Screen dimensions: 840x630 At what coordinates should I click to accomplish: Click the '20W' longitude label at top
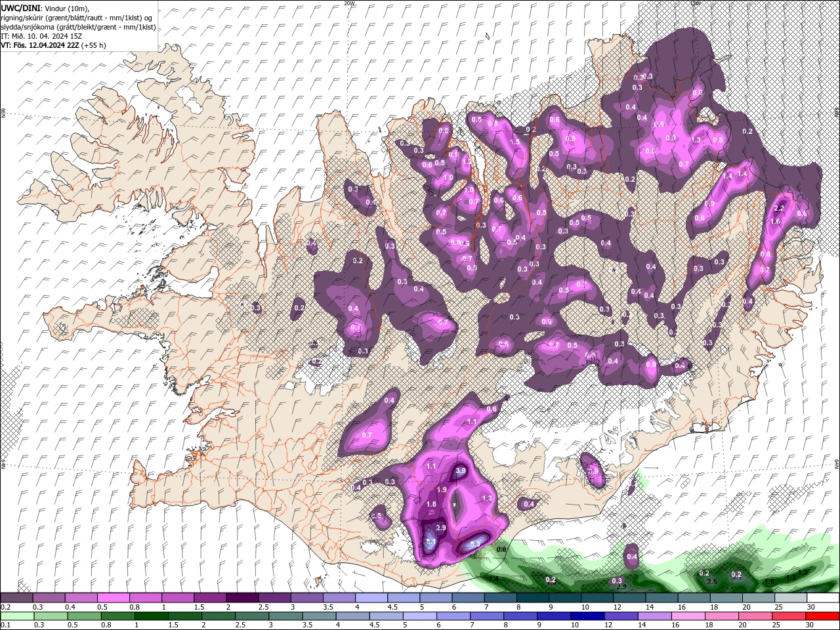click(x=349, y=3)
